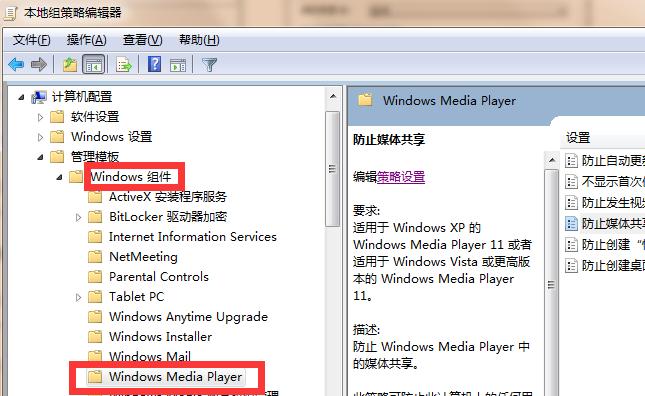Toggle the show/hide action pane icon
The height and width of the screenshot is (396, 645).
[x=178, y=65]
